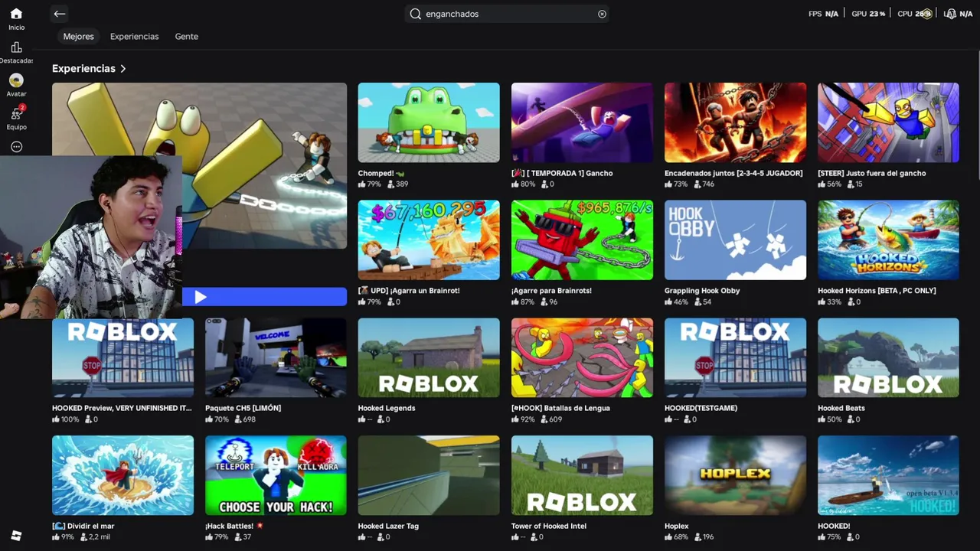
Task: Select the Mejores tab
Action: click(x=78, y=36)
